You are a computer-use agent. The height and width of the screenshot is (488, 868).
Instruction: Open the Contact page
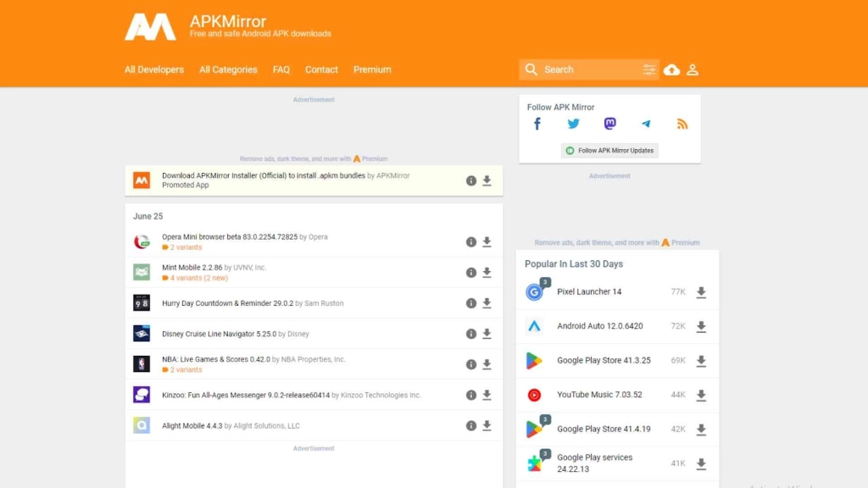[321, 69]
